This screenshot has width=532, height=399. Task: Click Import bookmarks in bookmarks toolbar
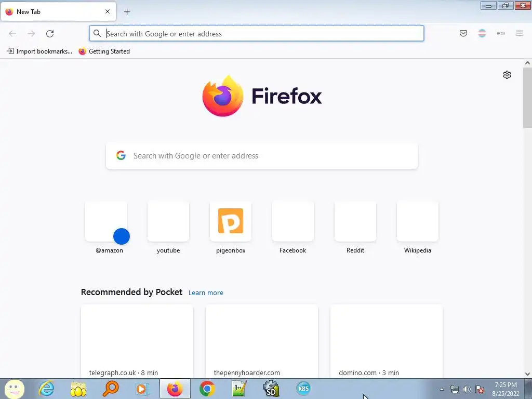[39, 51]
